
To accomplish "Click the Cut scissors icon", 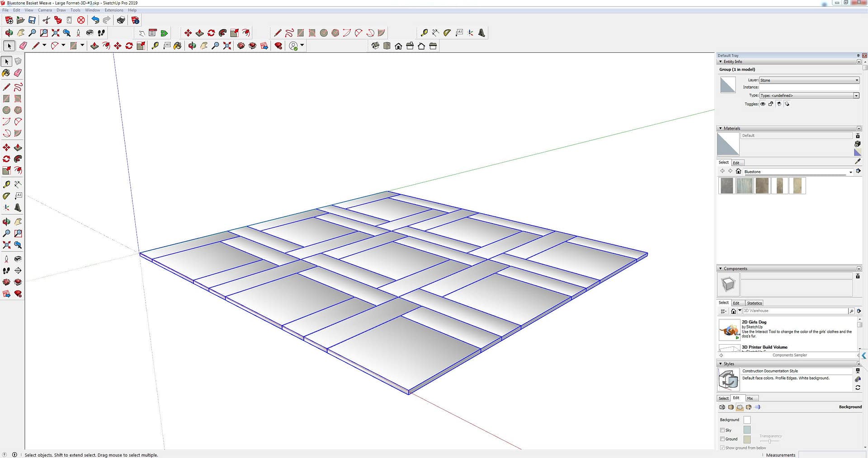I will [x=46, y=20].
